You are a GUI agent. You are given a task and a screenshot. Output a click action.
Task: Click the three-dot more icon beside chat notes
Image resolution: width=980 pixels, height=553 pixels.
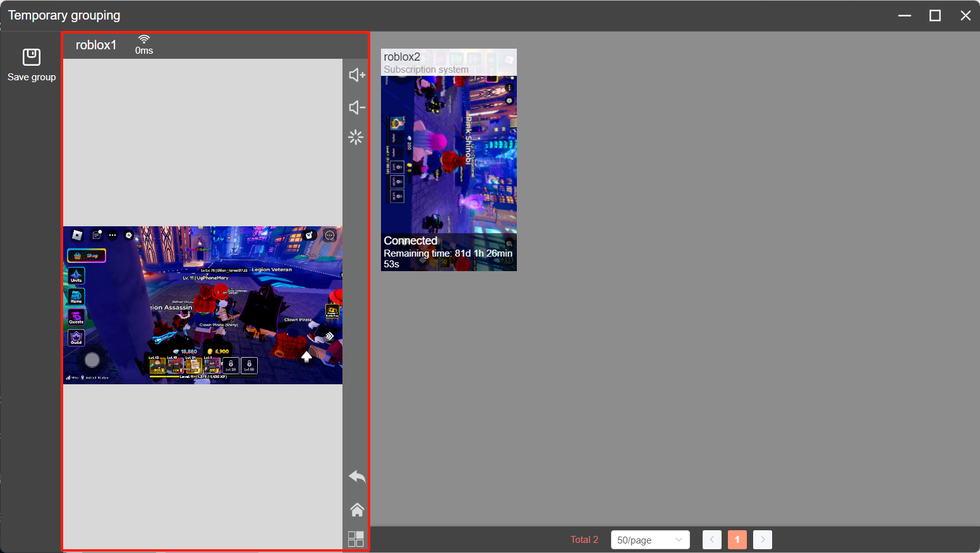click(x=112, y=235)
